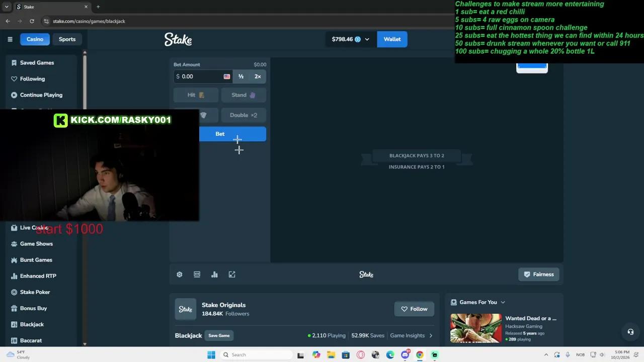Open game settings gear below the table
The width and height of the screenshot is (644, 362).
coord(180,275)
